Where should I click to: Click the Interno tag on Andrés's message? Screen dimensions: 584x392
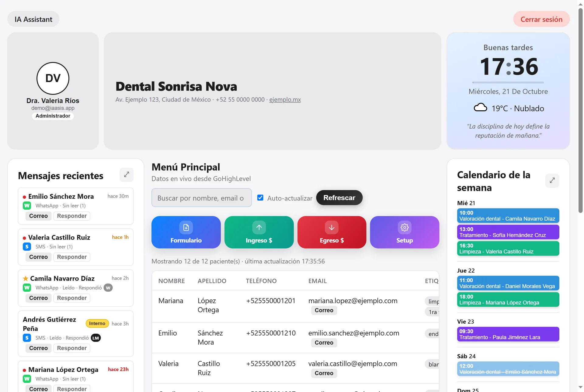(x=97, y=324)
